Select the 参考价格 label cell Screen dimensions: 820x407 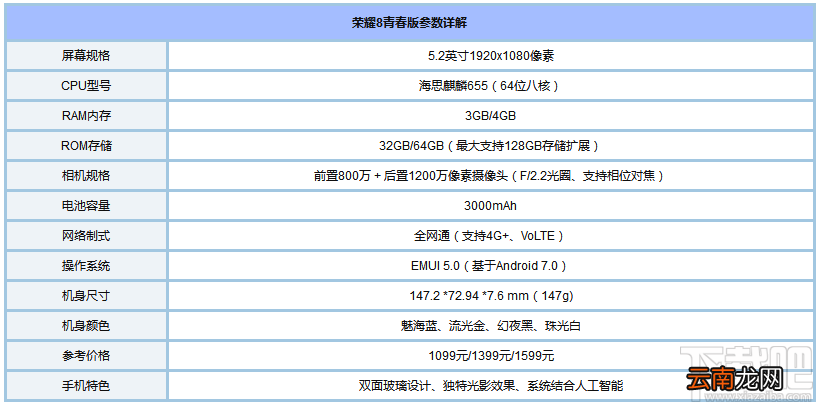pyautogui.click(x=86, y=356)
